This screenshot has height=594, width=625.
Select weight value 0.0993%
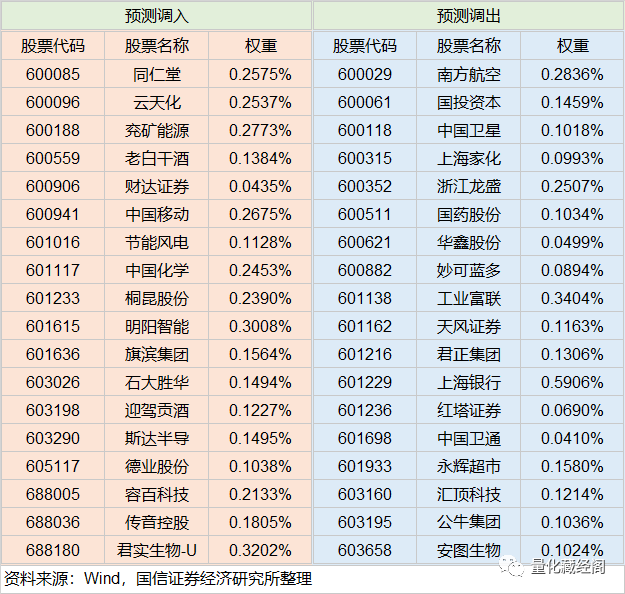[572, 158]
